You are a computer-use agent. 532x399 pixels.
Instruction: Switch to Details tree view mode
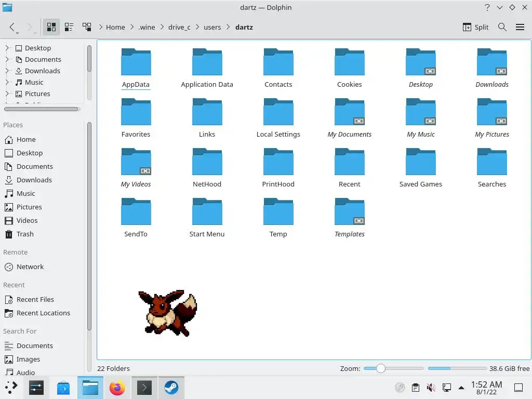pyautogui.click(x=87, y=27)
